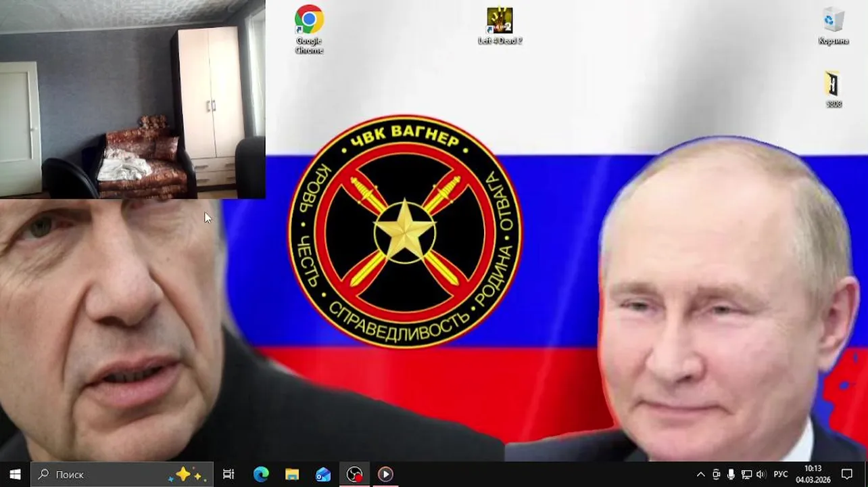This screenshot has width=868, height=487.
Task: Open the notification center icon
Action: 847,474
